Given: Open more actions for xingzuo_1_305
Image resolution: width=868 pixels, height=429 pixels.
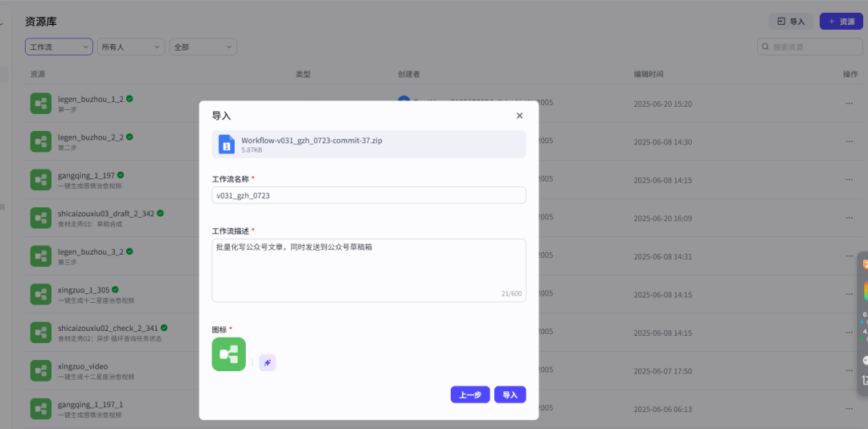Looking at the screenshot, I should pyautogui.click(x=850, y=295).
